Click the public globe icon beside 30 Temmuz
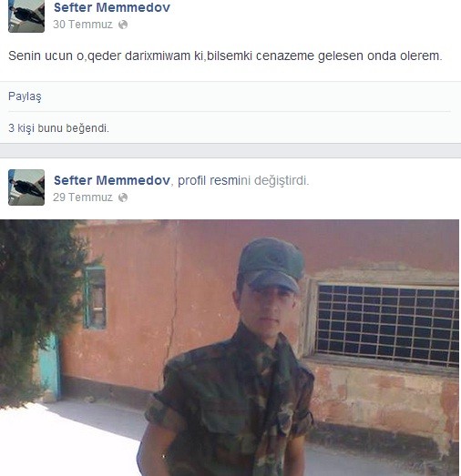This screenshot has height=476, width=461. coord(123,25)
